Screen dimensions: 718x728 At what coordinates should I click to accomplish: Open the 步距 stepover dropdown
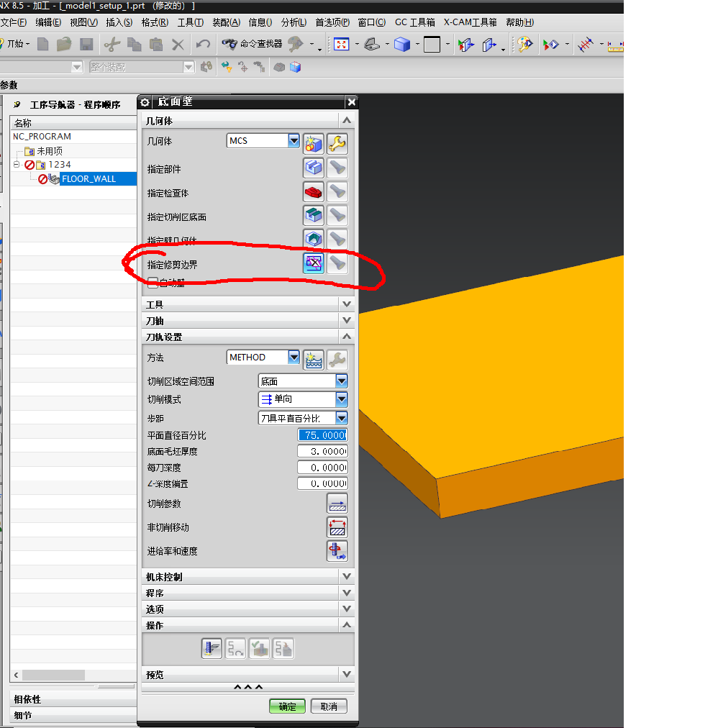pyautogui.click(x=342, y=418)
